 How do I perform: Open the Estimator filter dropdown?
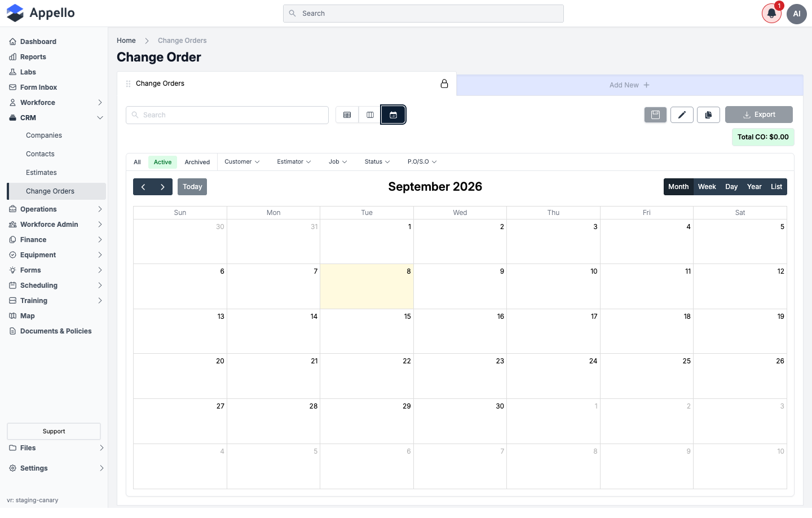click(294, 162)
